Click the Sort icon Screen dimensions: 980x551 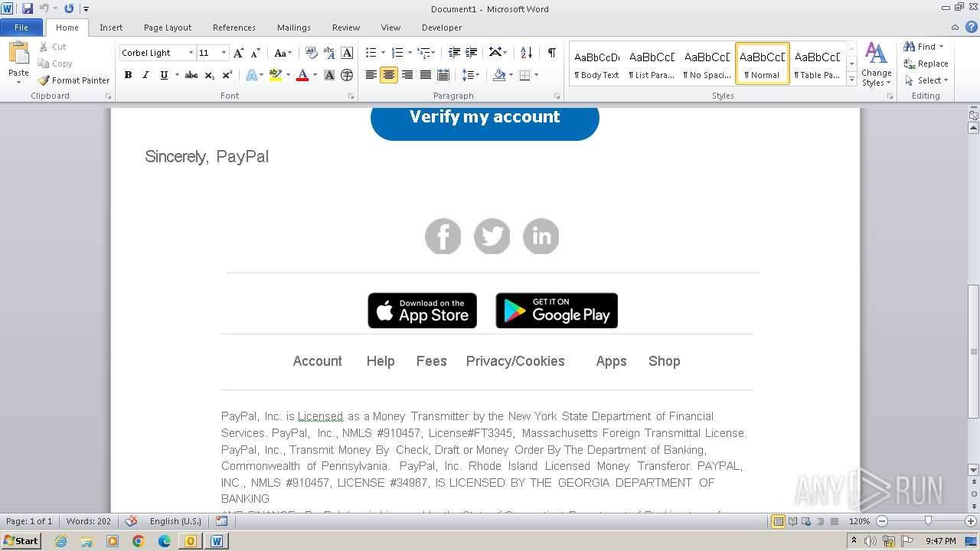tap(526, 53)
